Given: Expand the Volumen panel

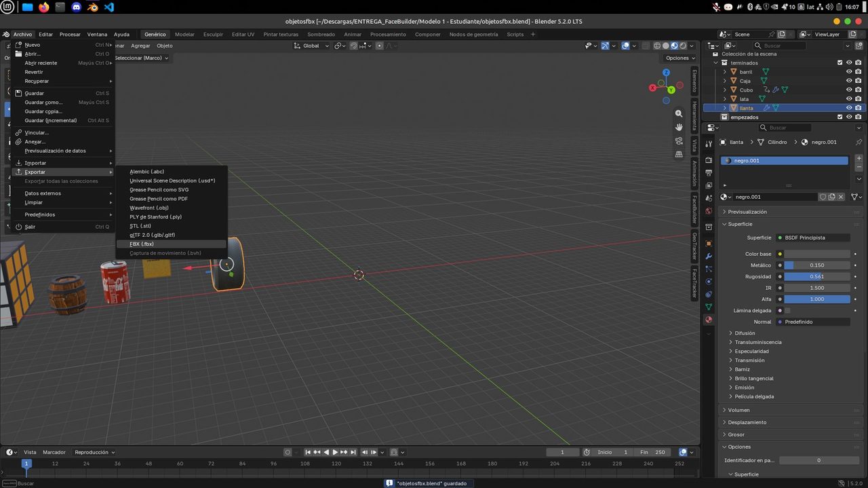Looking at the screenshot, I should click(791, 410).
